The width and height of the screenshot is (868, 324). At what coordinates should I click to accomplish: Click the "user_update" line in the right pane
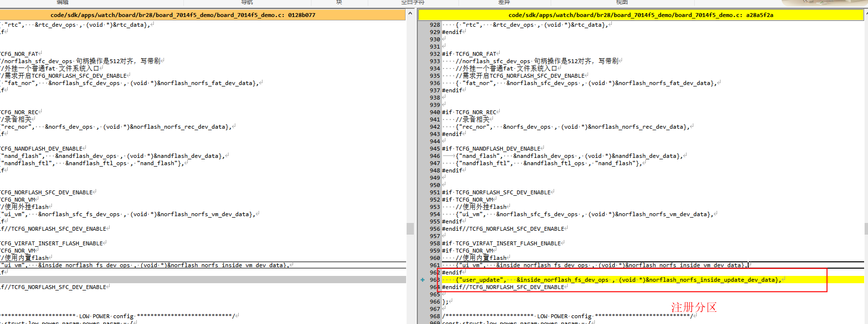click(x=619, y=280)
